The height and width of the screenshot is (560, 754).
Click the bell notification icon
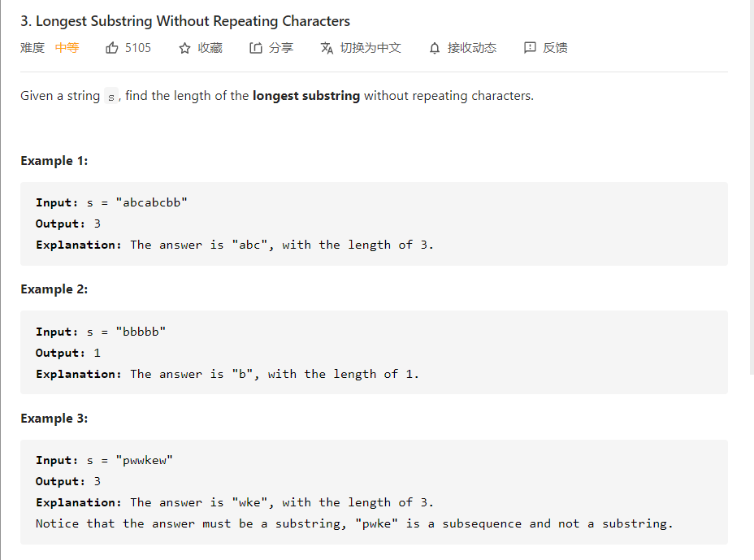coord(435,48)
